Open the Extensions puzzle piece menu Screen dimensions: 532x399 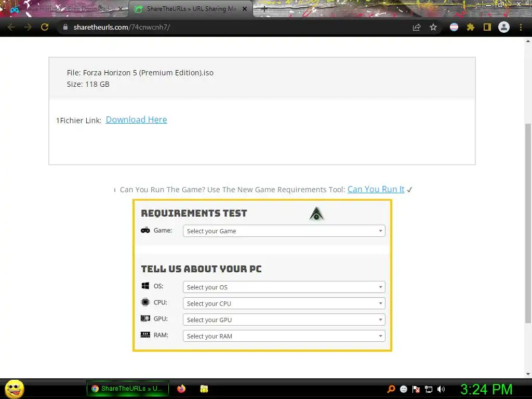tap(471, 27)
